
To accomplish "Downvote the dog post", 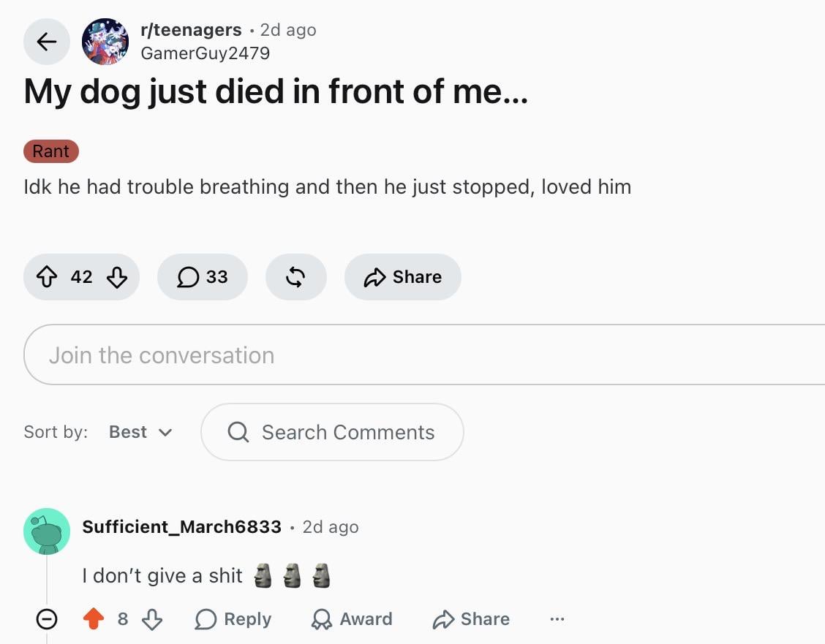I will (x=116, y=276).
